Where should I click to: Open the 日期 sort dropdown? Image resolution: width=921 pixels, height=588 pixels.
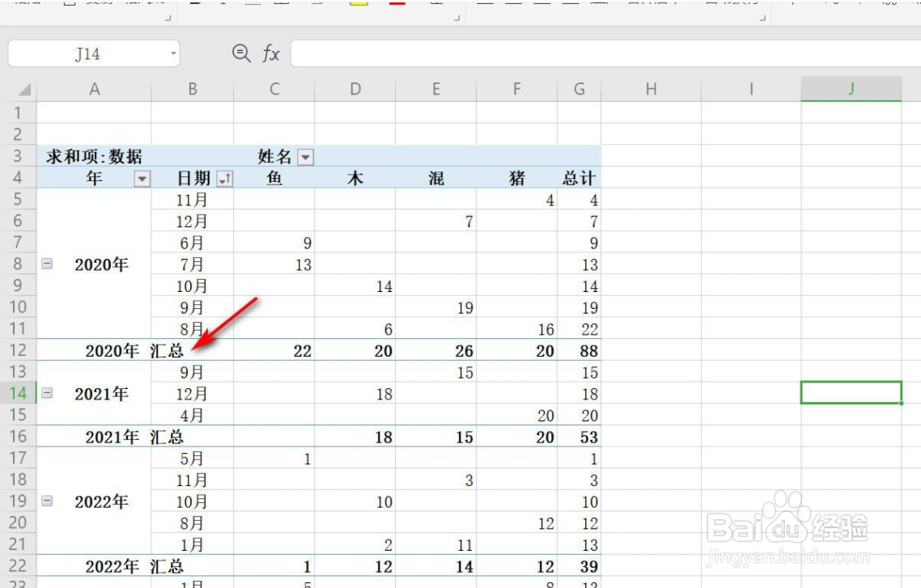click(x=225, y=178)
